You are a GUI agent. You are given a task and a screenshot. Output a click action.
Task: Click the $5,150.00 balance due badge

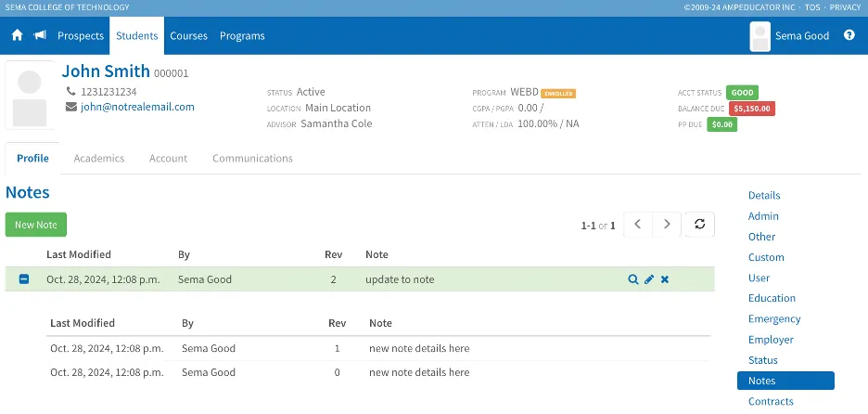coord(752,109)
